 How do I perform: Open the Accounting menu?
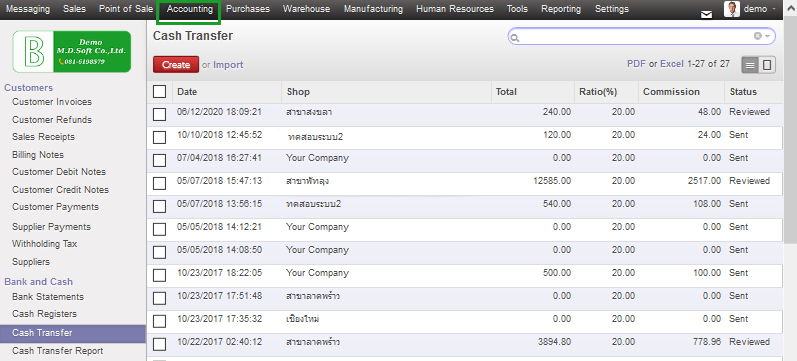[x=190, y=9]
